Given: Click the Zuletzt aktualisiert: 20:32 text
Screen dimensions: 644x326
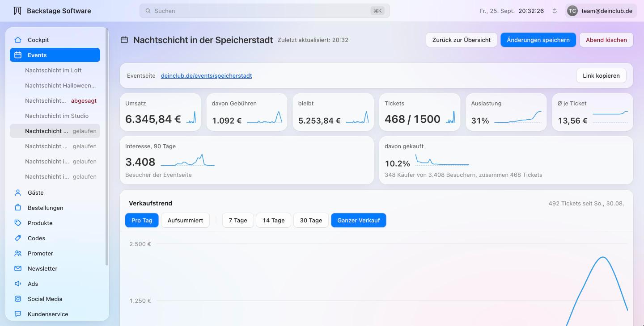Looking at the screenshot, I should [313, 40].
